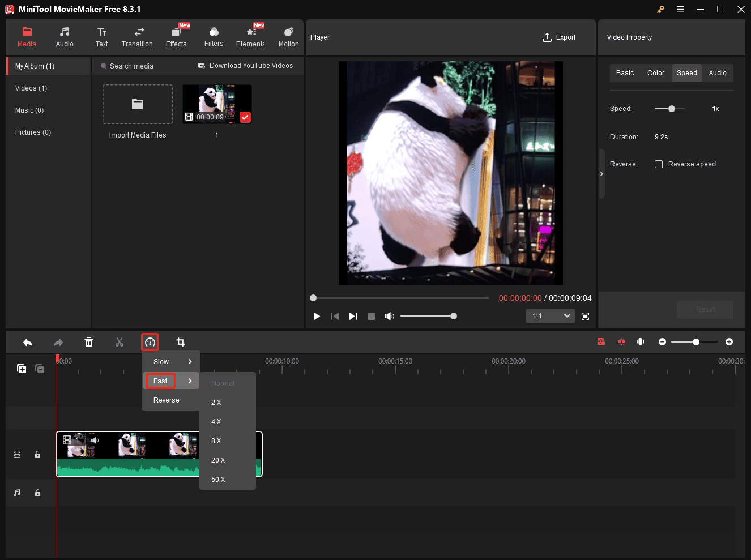This screenshot has height=560, width=751.
Task: Enable the Reverse speed checkbox
Action: (659, 164)
